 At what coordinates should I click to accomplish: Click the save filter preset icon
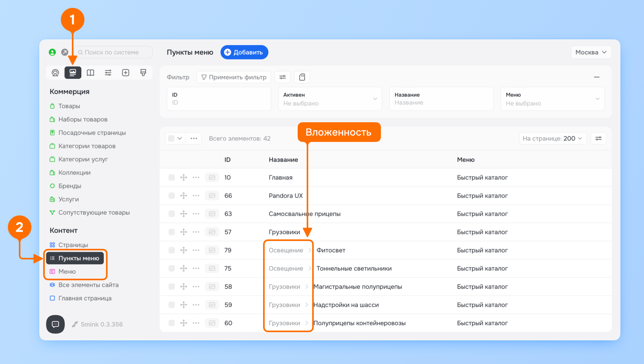pos(302,77)
